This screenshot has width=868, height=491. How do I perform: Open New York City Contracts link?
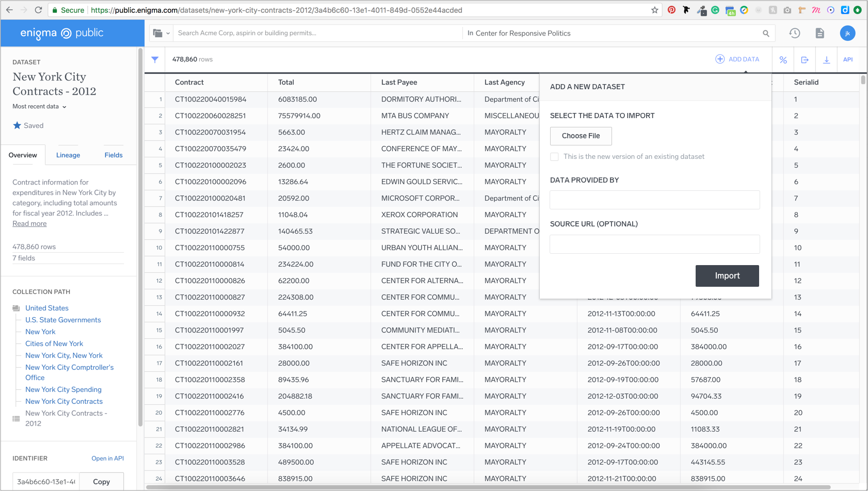click(64, 401)
